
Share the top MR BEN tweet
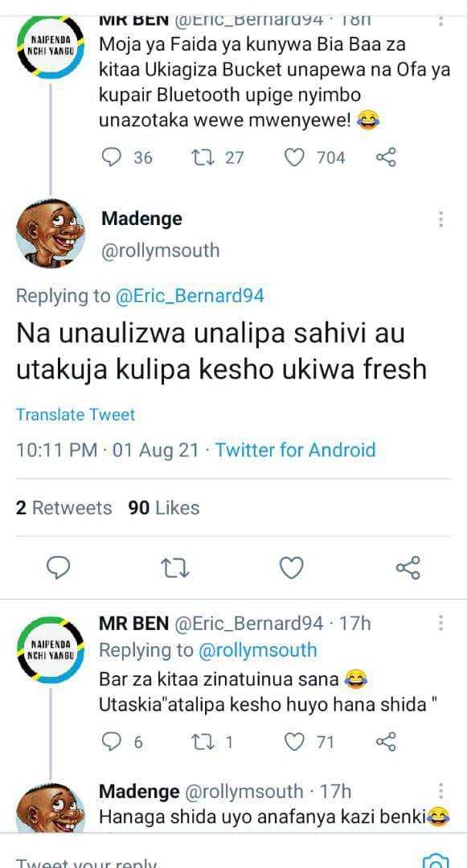tap(386, 158)
